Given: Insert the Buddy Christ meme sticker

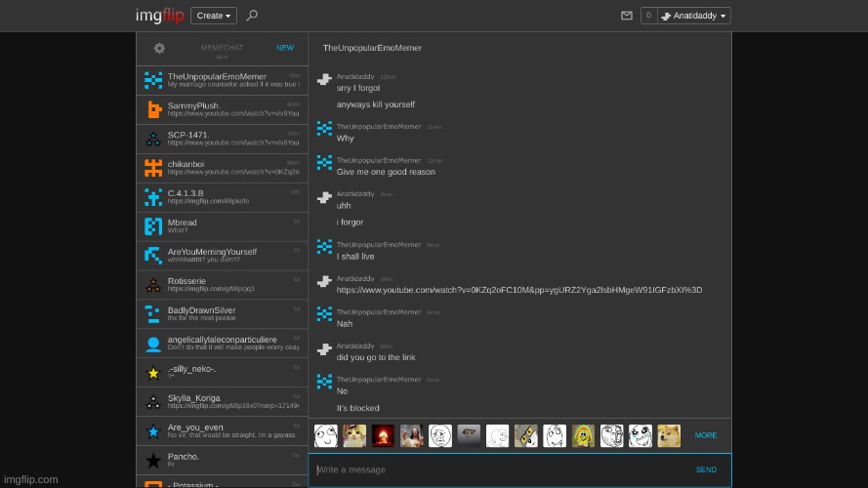Looking at the screenshot, I should pyautogui.click(x=412, y=436).
